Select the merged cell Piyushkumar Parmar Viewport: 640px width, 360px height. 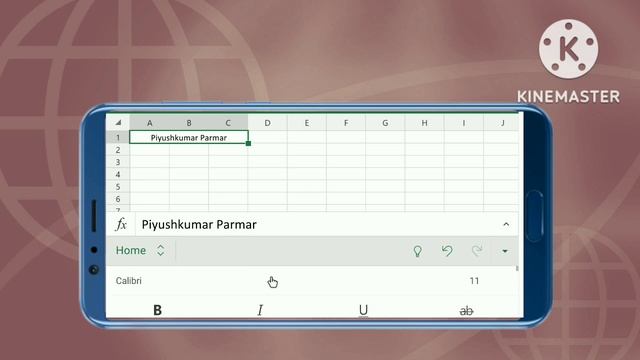pos(189,137)
